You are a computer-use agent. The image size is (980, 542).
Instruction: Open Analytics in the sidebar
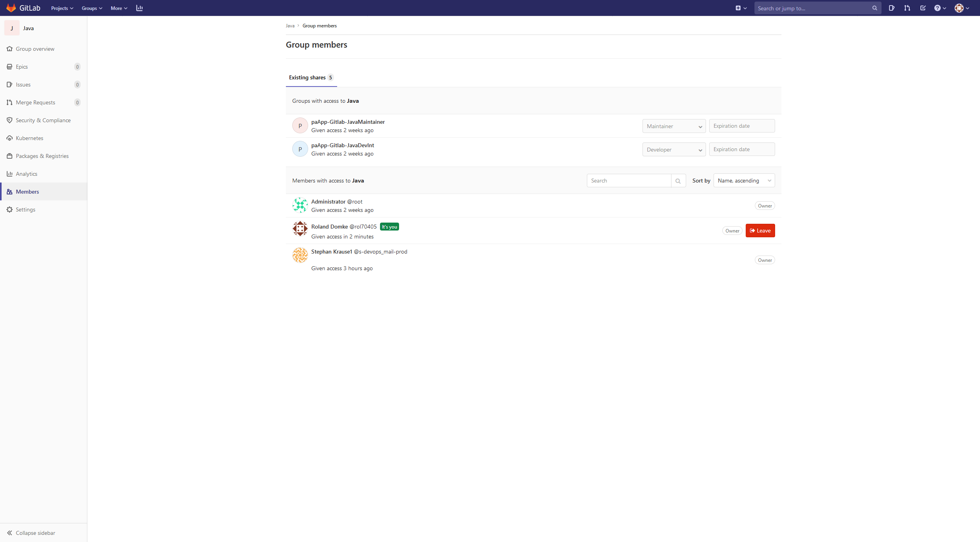[27, 174]
